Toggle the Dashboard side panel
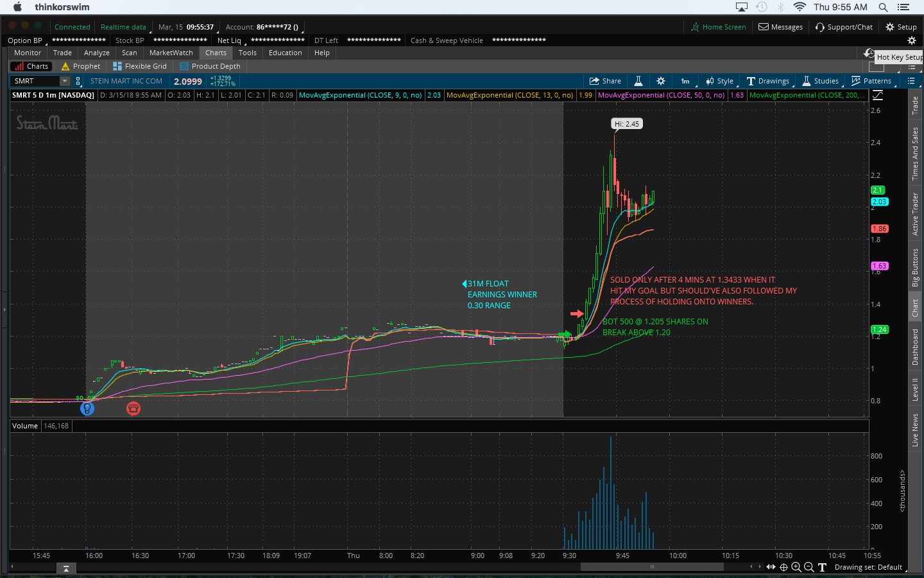The image size is (924, 578). pyautogui.click(x=915, y=347)
